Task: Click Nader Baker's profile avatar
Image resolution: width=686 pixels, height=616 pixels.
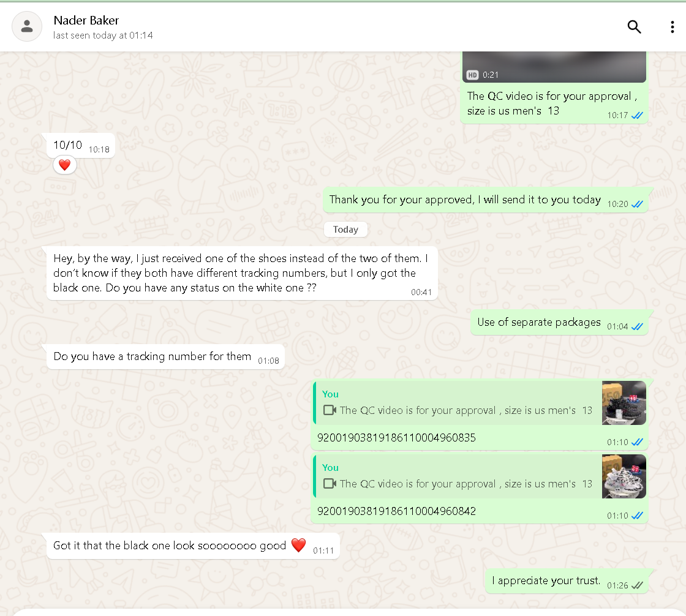Action: click(x=27, y=27)
